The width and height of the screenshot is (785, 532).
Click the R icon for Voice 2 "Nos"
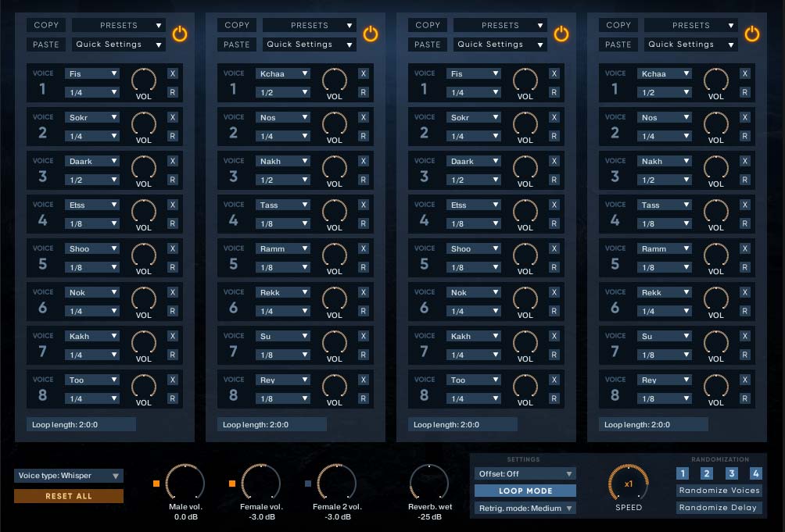[363, 136]
